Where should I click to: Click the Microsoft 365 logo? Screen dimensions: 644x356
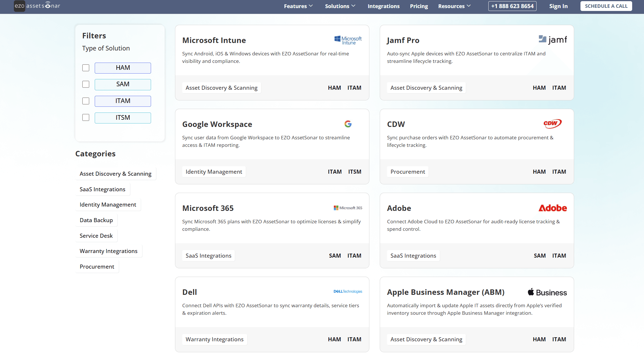coord(348,208)
